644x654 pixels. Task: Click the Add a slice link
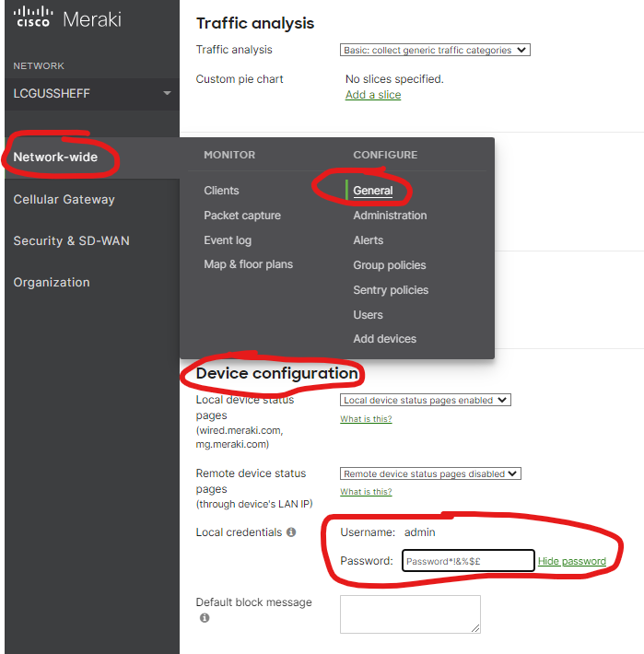(373, 95)
